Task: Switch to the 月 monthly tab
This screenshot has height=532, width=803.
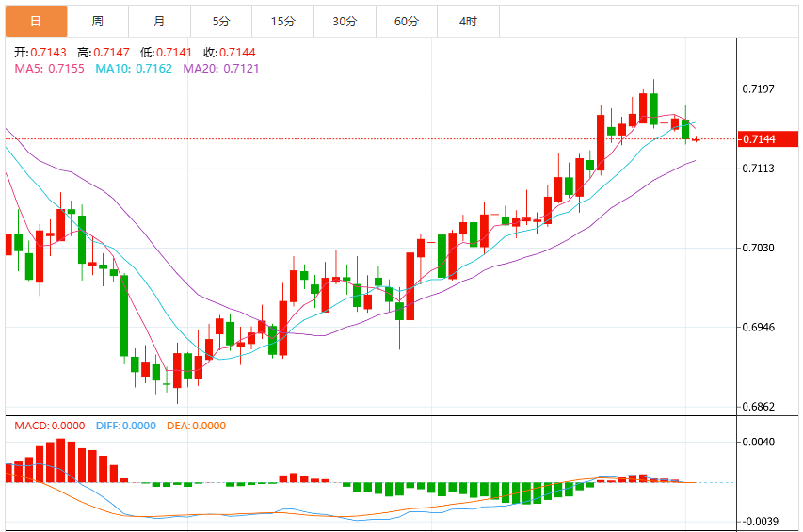Action: [159, 21]
